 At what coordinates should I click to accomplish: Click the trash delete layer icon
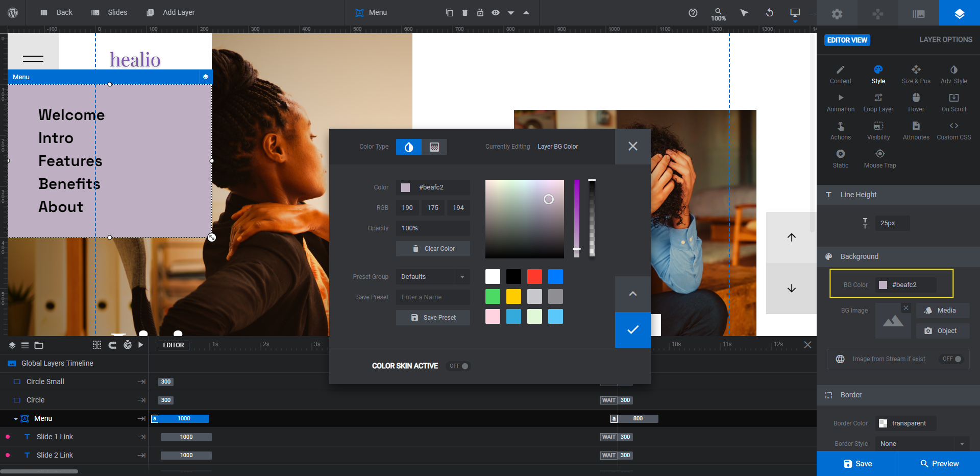465,12
